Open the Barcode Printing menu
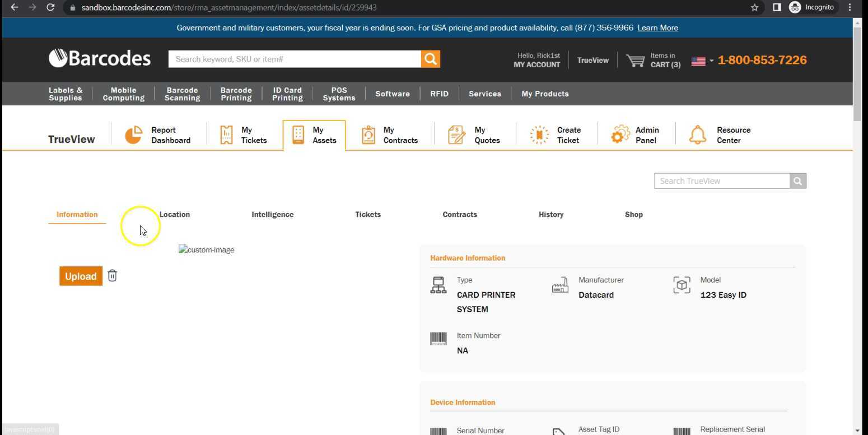The width and height of the screenshot is (868, 435). click(236, 94)
